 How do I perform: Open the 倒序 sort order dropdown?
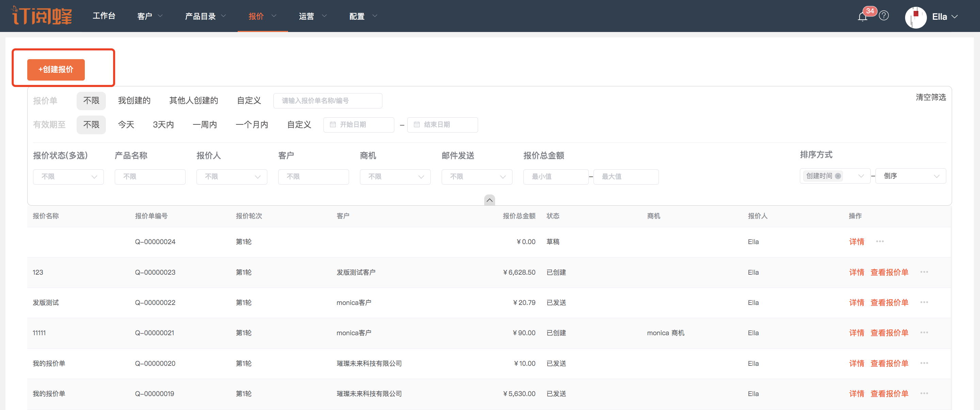pos(911,176)
